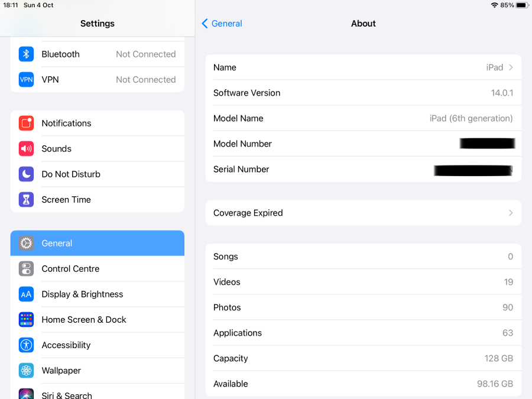
Task: Open Do Not Disturb settings
Action: click(x=98, y=174)
